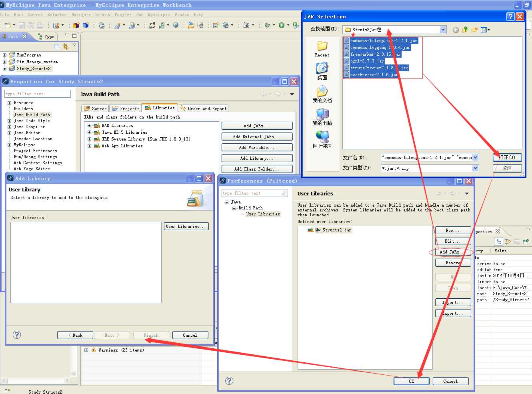532x394 pixels.
Task: Go up one folder in JAR Selection
Action: [x=465, y=30]
